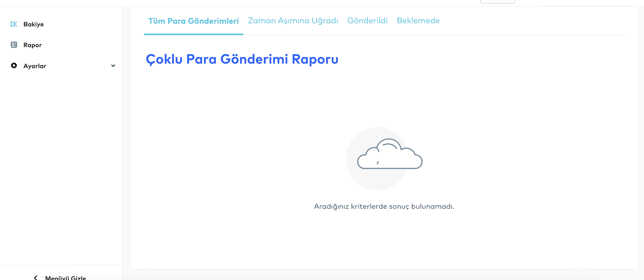644x280 pixels.
Task: Click the Ayarlar gear icon
Action: [14, 66]
